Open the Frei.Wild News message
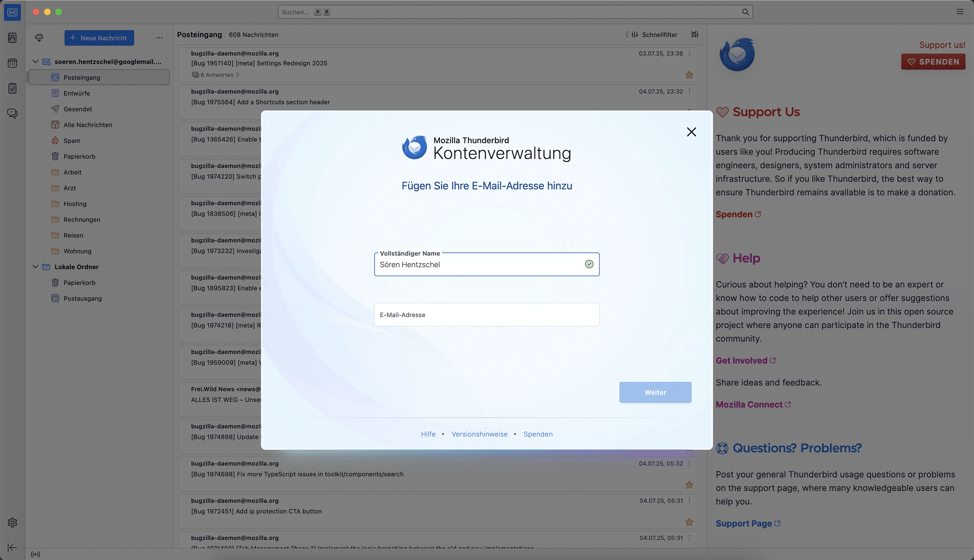Screen dimensions: 974x560 point(220,399)
